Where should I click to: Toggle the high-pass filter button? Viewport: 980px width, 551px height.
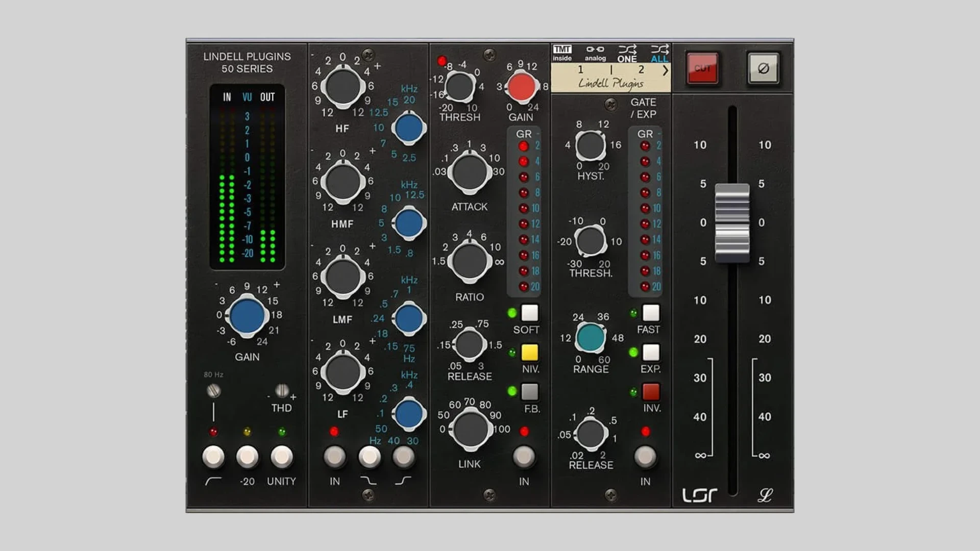213,457
